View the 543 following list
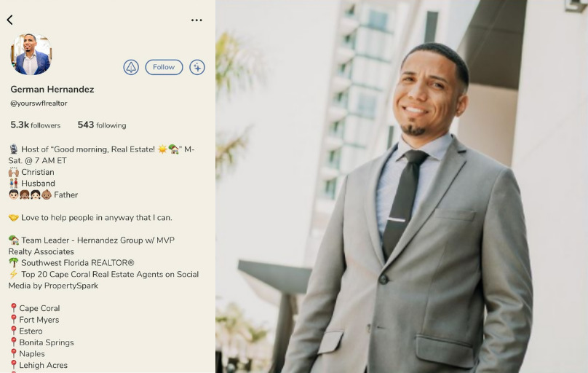 click(102, 125)
